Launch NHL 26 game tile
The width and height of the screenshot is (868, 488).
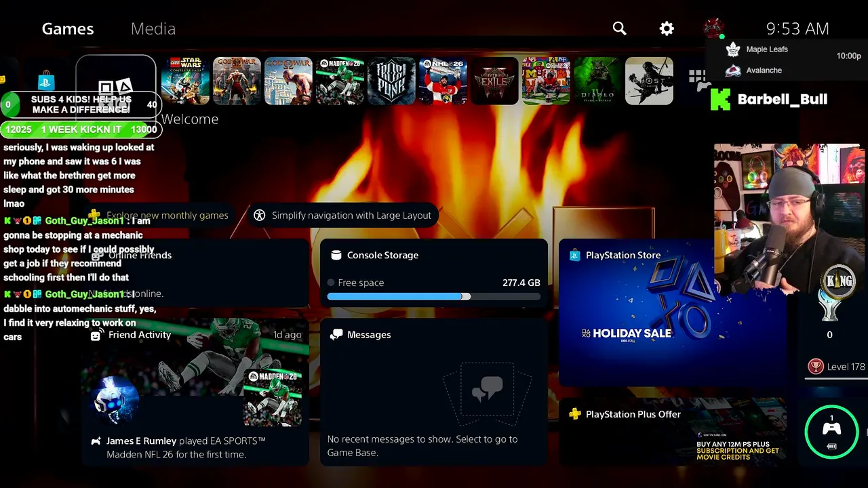click(443, 81)
